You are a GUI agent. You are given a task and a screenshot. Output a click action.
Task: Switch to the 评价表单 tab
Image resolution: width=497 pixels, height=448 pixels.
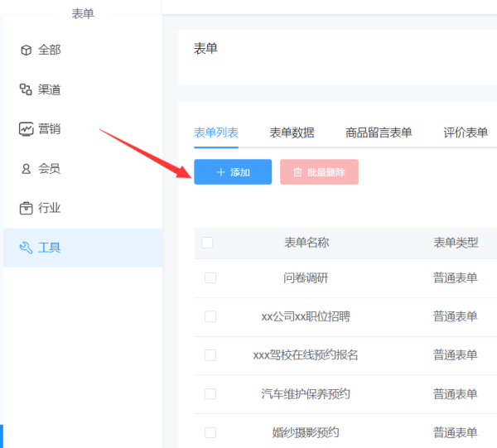click(x=466, y=132)
